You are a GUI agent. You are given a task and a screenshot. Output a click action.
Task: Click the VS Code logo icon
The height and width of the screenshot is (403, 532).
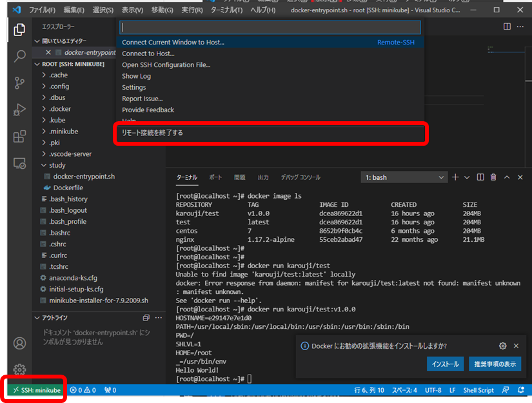click(x=16, y=10)
